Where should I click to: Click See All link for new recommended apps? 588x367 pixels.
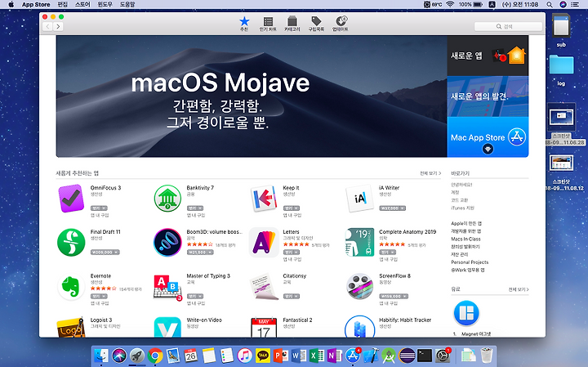[430, 173]
